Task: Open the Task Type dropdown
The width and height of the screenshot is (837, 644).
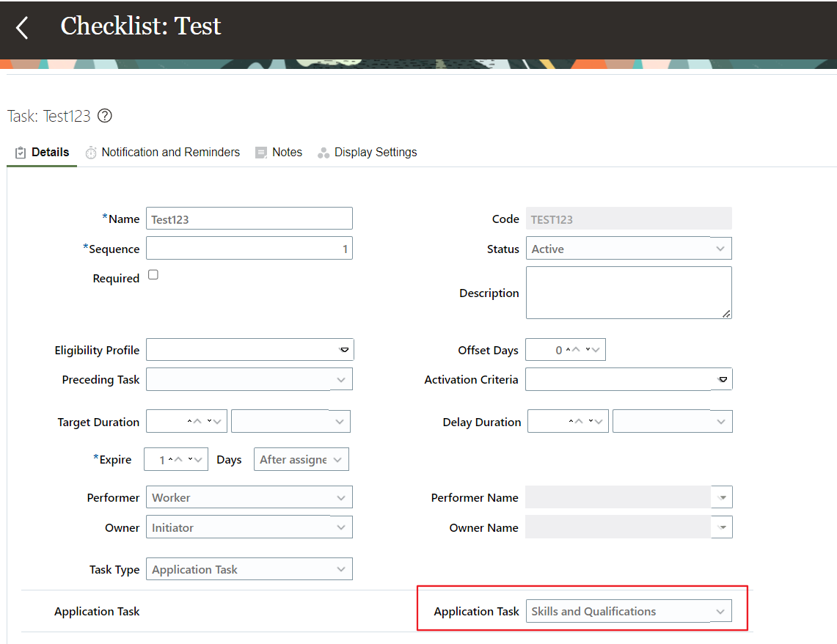Action: [x=249, y=569]
